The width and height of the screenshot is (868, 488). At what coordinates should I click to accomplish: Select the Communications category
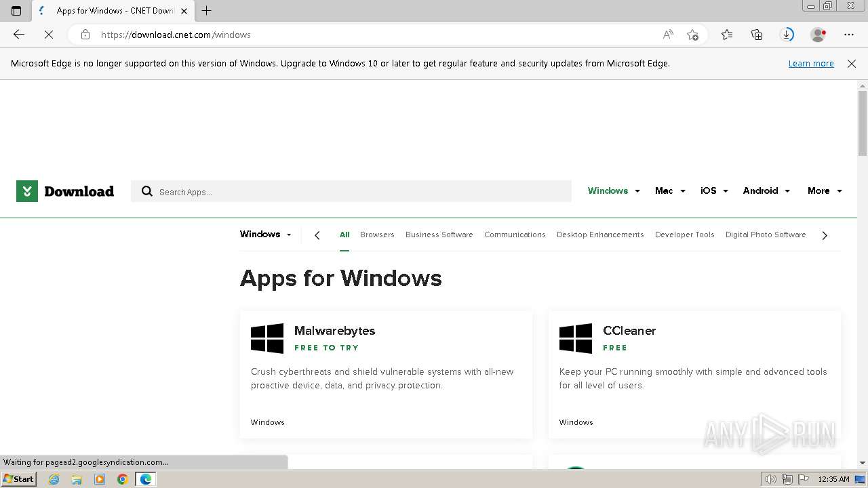(x=515, y=235)
